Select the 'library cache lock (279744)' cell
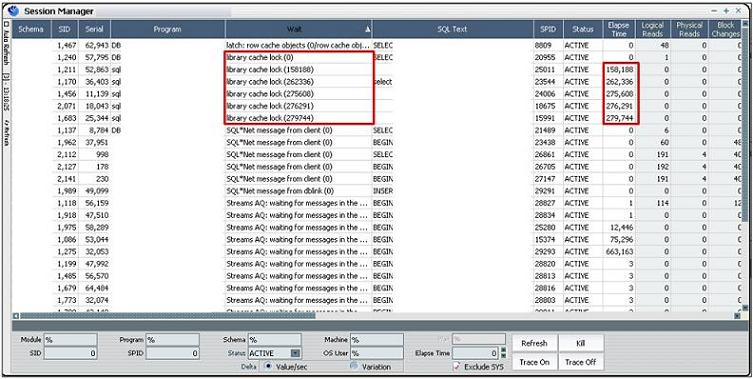753x379 pixels. click(x=298, y=118)
